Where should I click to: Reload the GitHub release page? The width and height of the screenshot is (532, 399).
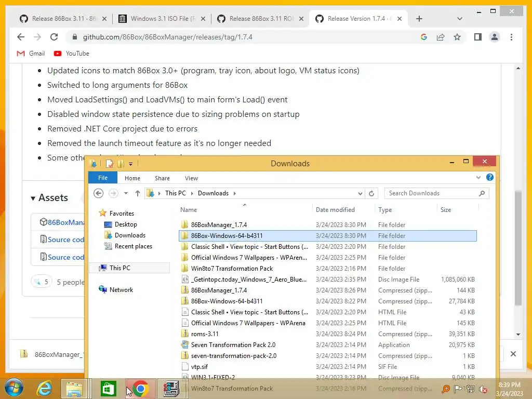54,37
